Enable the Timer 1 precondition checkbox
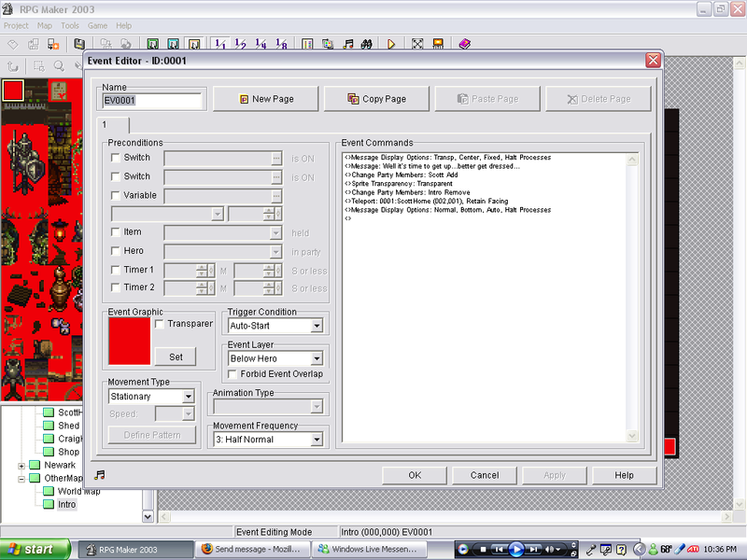747x560 pixels. point(115,270)
